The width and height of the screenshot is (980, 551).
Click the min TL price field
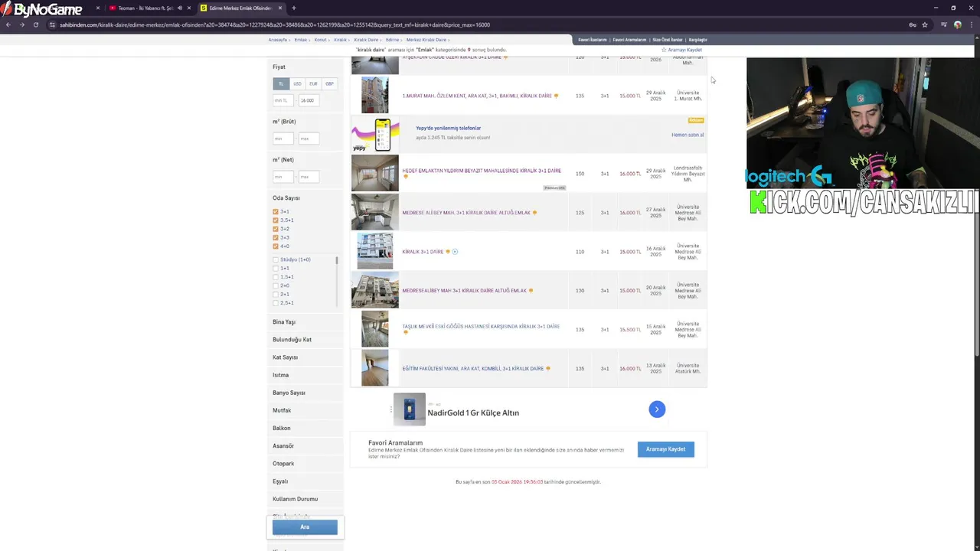pyautogui.click(x=283, y=100)
